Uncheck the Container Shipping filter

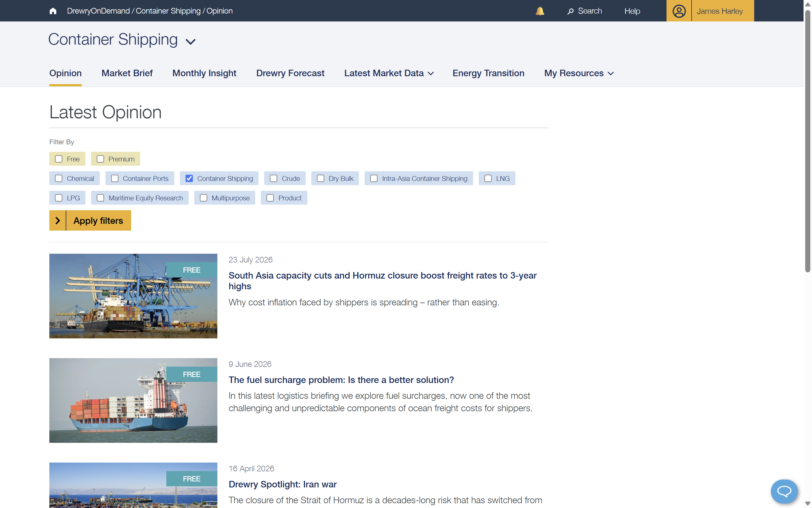[189, 178]
